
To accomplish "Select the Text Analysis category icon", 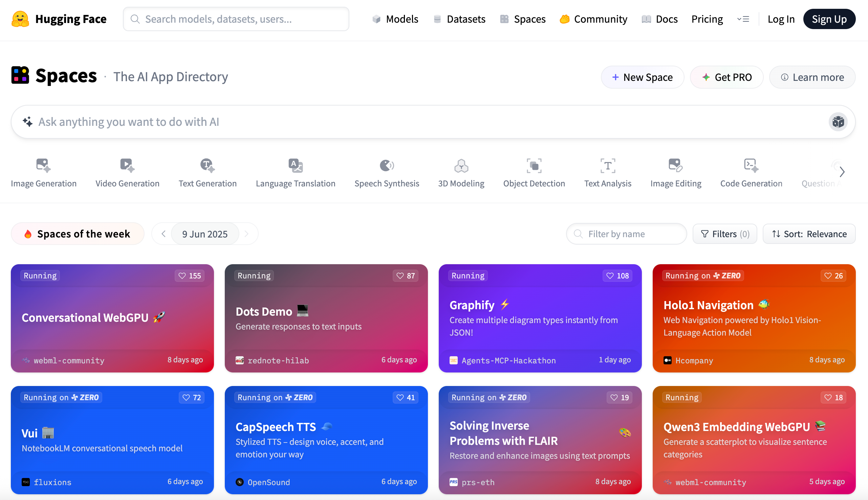I will pyautogui.click(x=608, y=165).
